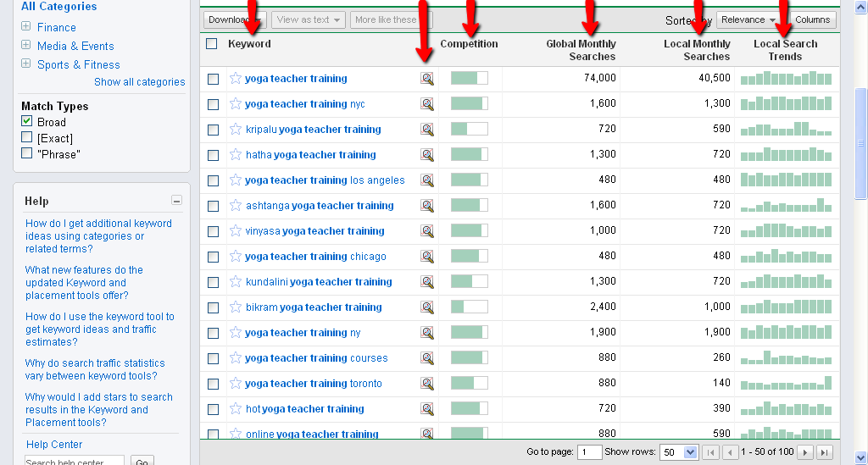Go to next page arrow in pagination

pyautogui.click(x=806, y=452)
